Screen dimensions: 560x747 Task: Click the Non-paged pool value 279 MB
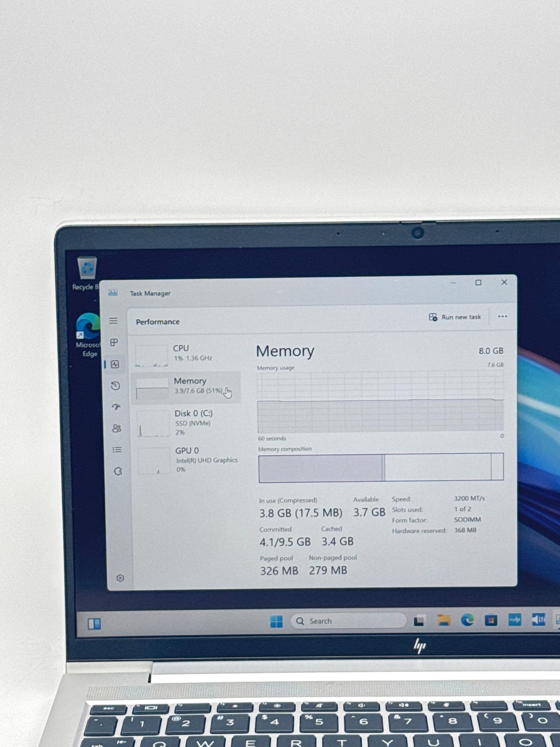tap(328, 570)
